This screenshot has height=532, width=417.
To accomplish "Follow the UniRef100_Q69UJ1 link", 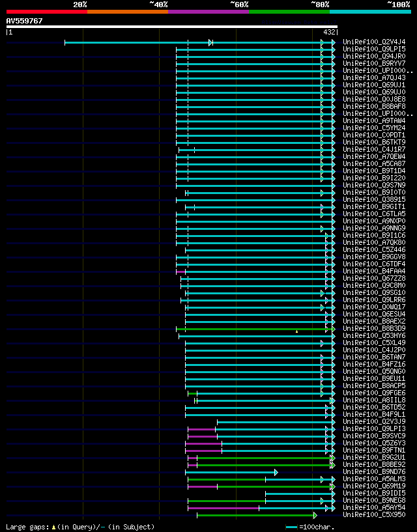I will [374, 85].
